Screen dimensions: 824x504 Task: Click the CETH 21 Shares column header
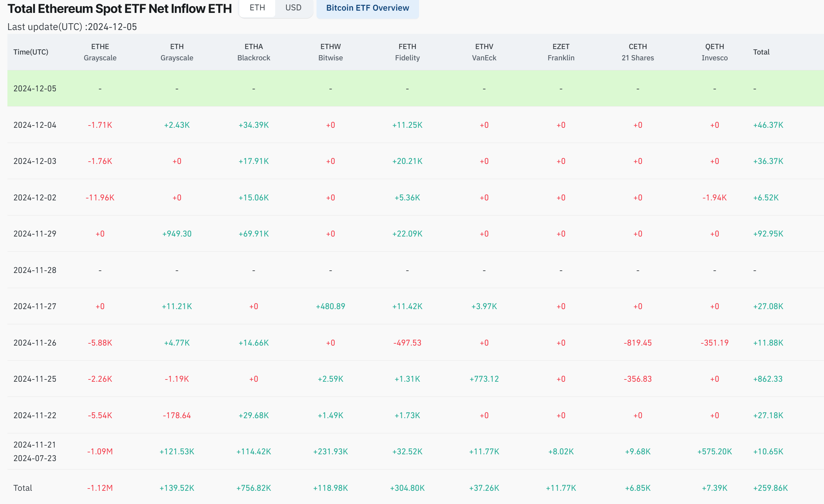pyautogui.click(x=638, y=52)
